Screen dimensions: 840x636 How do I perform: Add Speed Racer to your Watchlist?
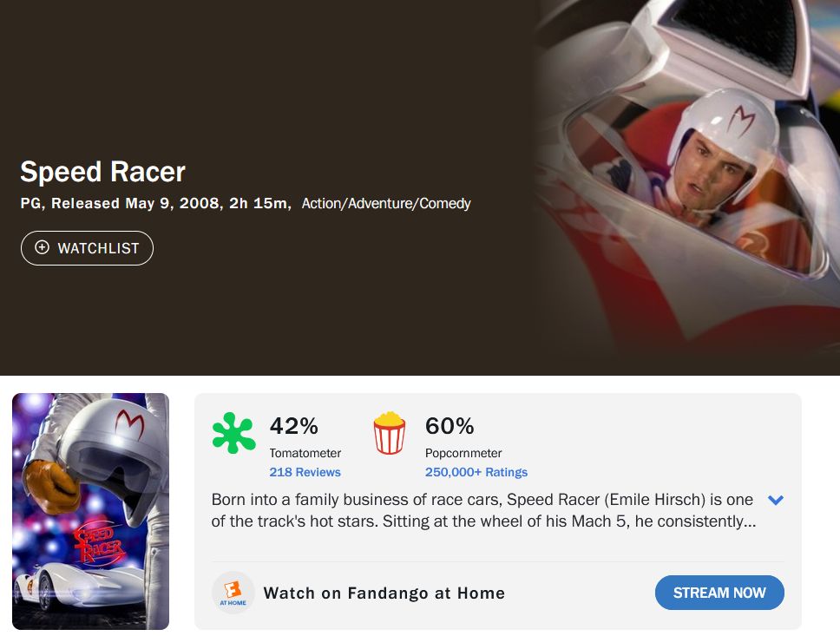(87, 247)
